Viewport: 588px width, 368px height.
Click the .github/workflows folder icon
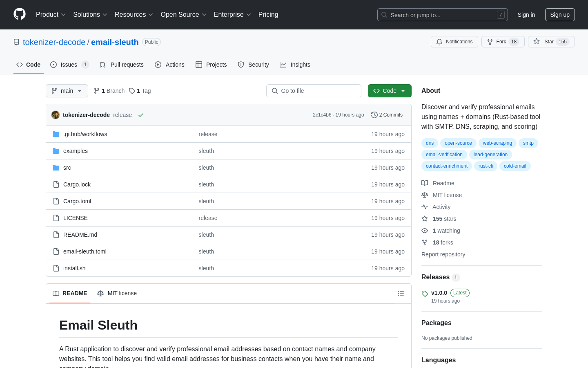tap(56, 134)
